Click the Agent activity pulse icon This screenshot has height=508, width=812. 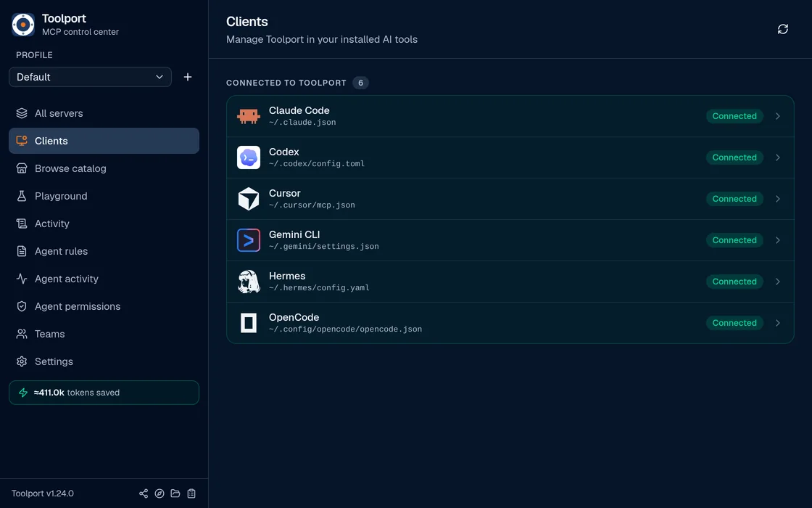pos(22,279)
